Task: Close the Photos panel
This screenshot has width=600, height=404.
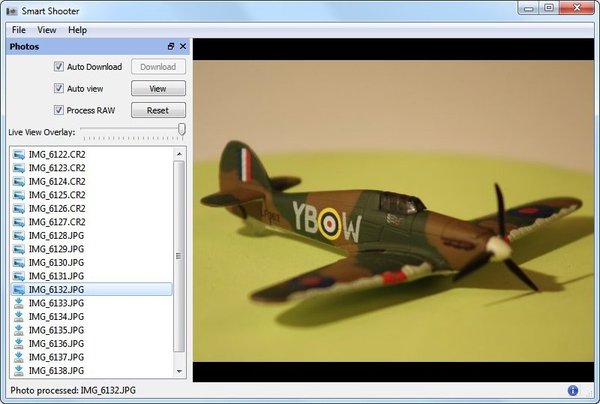Action: (x=182, y=47)
